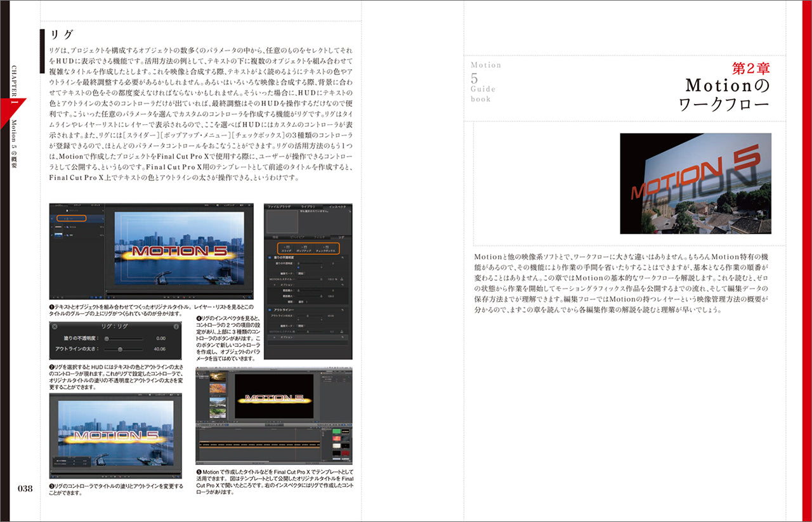Toggle visibility checkbox of the bottom layer group
Screen dimensions: 812x522
coord(52,235)
